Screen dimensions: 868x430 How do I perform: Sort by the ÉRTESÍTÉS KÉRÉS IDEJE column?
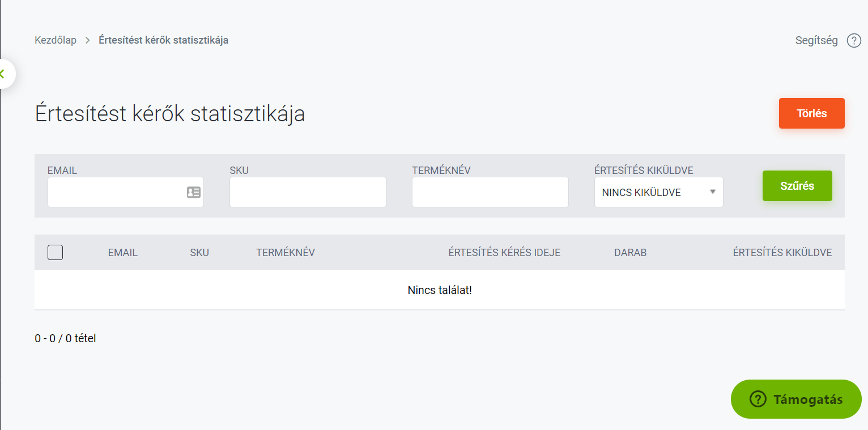(x=504, y=253)
